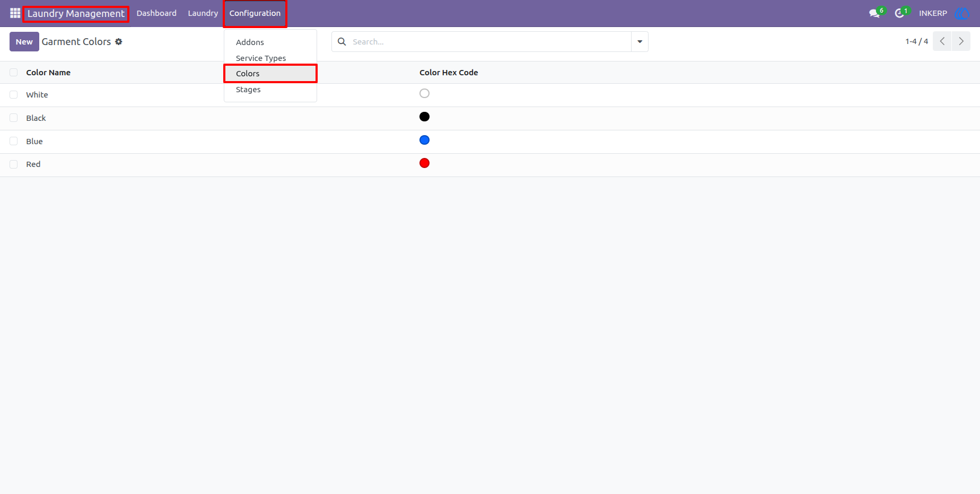The width and height of the screenshot is (980, 494).
Task: Click the INKERP company name
Action: pyautogui.click(x=933, y=13)
